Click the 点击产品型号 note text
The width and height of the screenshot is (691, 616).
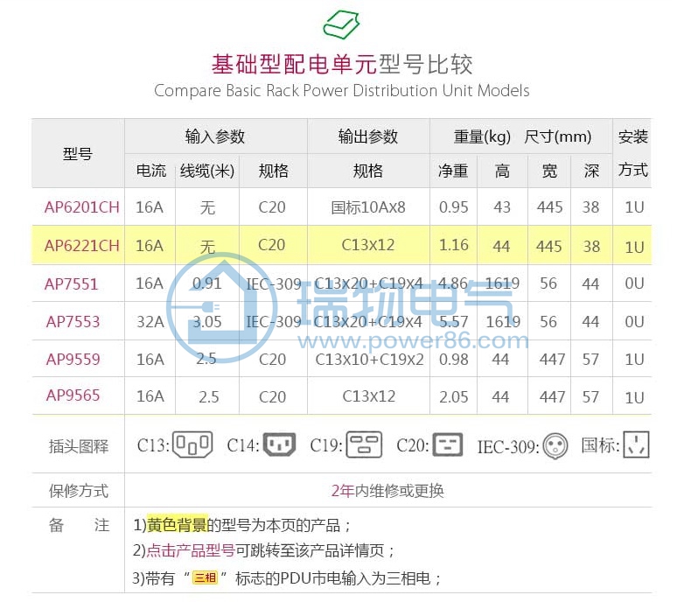click(x=191, y=550)
